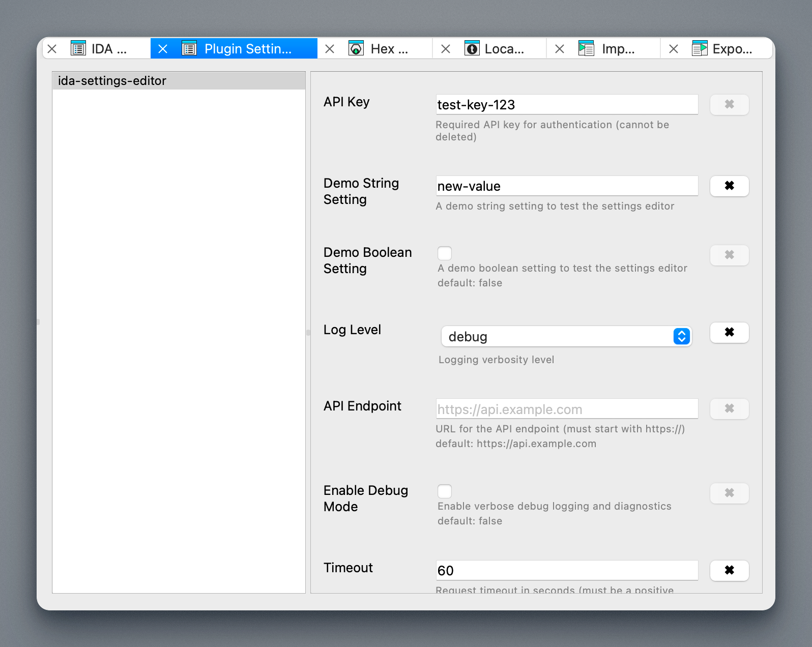Screen dimensions: 812x647
Task: Open the Log Level dropdown showing debug
Action: tap(557, 337)
